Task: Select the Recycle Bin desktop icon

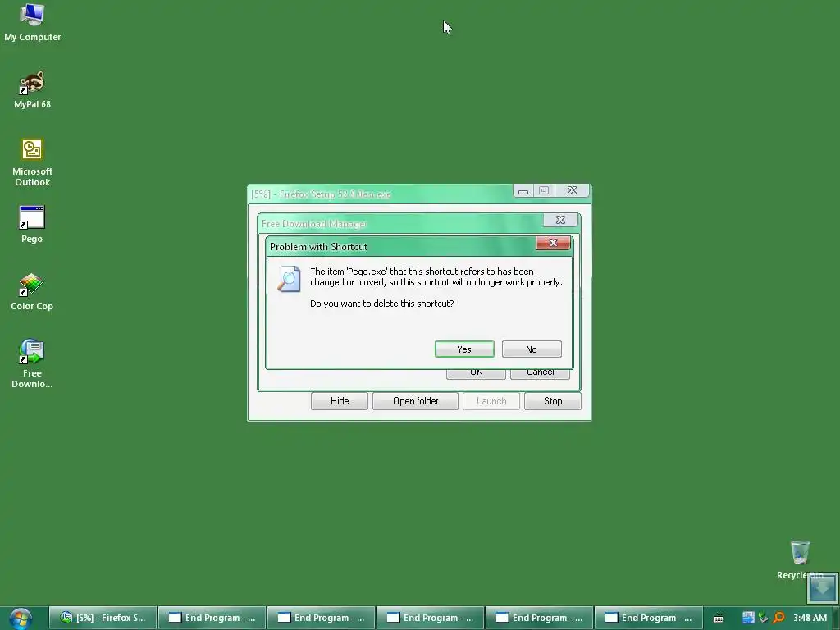Action: (800, 559)
